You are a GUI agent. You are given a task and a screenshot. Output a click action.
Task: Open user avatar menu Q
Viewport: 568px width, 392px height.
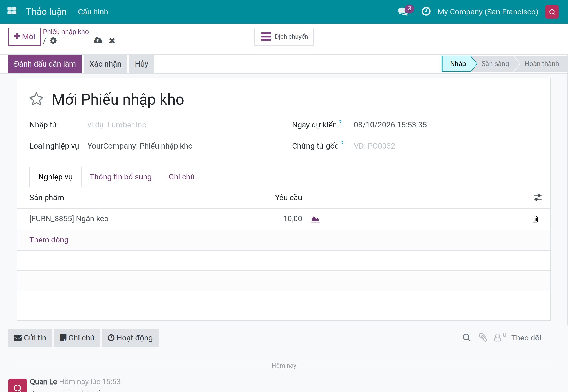coord(552,12)
